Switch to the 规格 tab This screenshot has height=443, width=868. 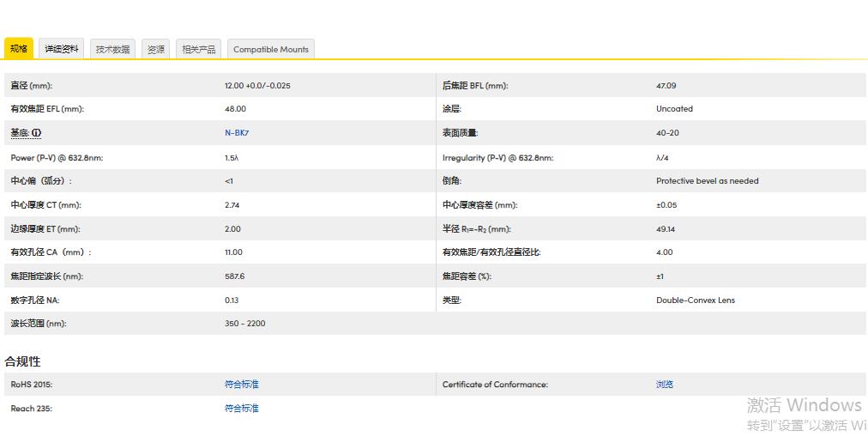(19, 49)
